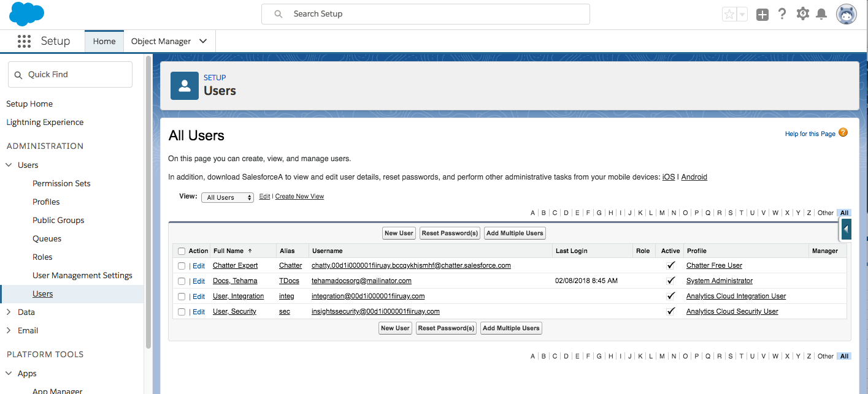
Task: Click the Quick Find magnifier icon
Action: click(18, 75)
